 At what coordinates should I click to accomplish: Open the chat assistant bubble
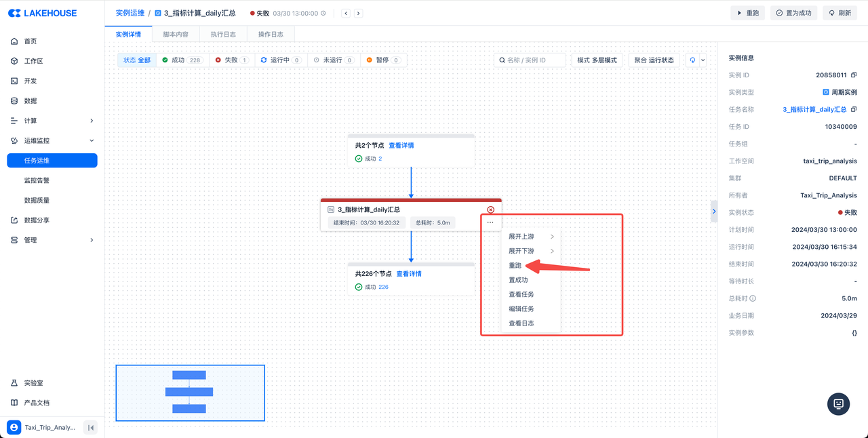(x=838, y=403)
